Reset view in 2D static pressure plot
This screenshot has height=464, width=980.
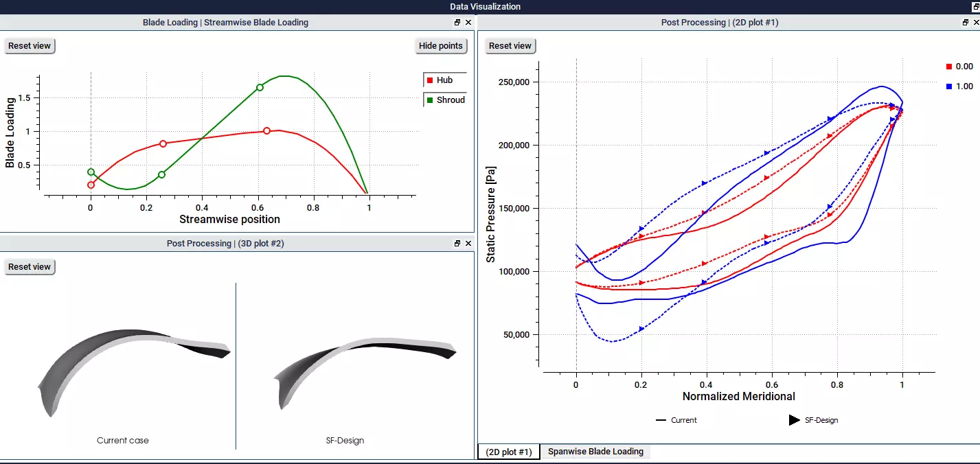(510, 46)
